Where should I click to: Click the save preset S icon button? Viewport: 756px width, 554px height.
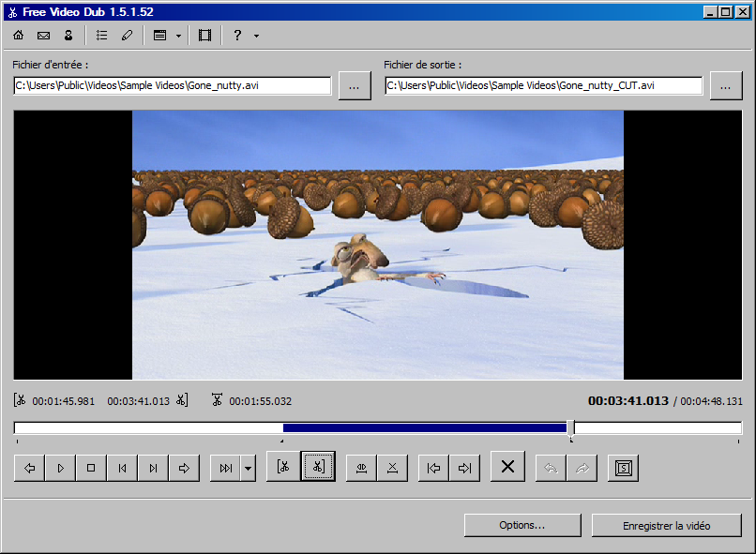click(x=624, y=468)
